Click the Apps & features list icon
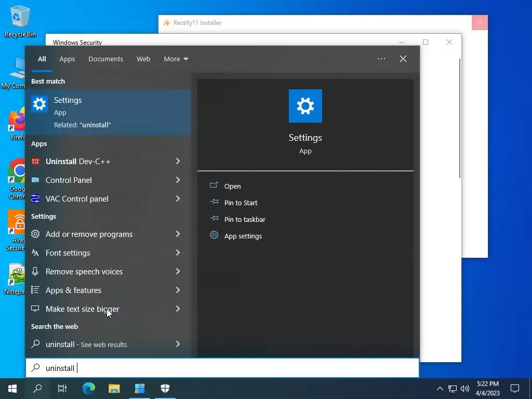 tap(35, 290)
